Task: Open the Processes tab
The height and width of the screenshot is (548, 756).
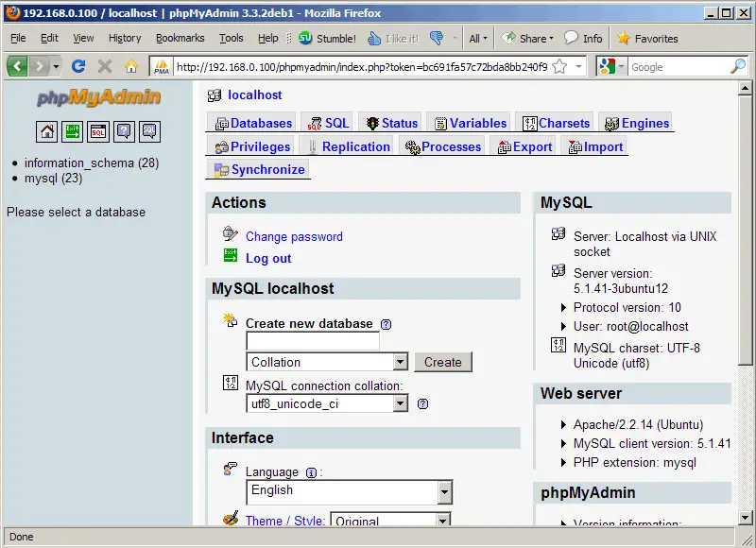Action: (442, 147)
